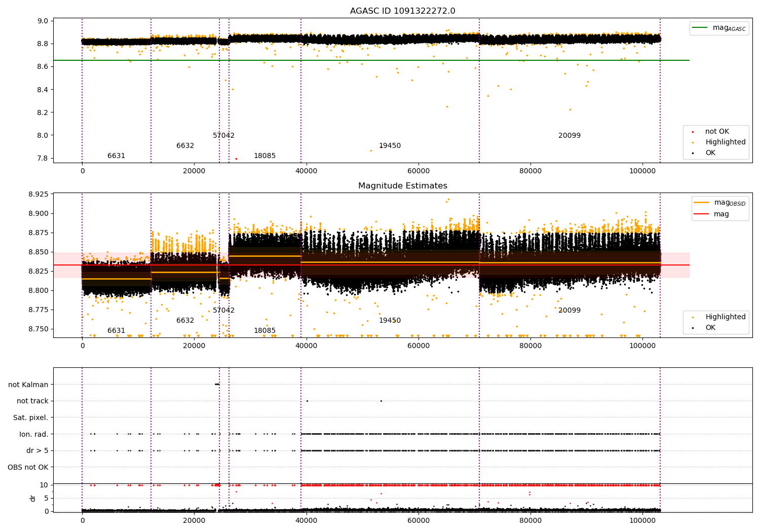Click OBSID label 6632 in top plot
760x532 pixels.
[185, 145]
